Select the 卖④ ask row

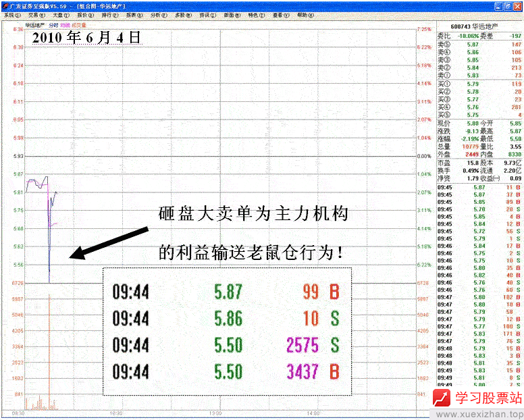479,52
